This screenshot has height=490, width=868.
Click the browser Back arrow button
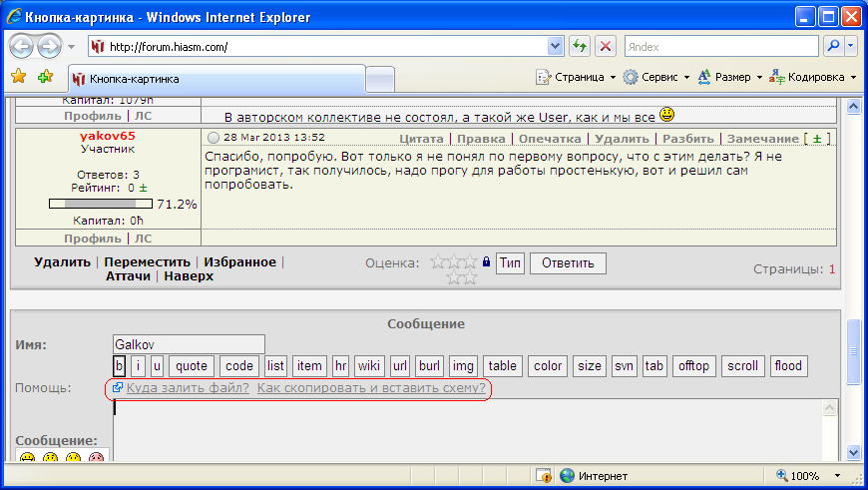(x=22, y=46)
